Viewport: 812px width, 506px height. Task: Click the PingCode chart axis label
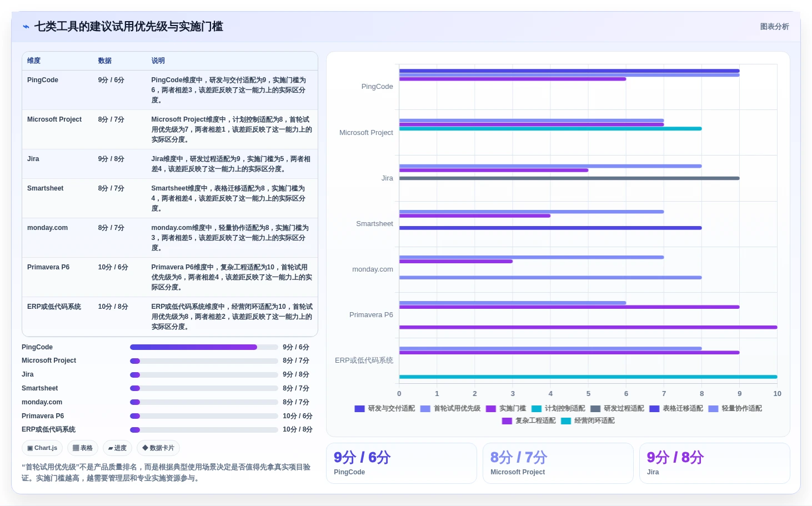click(x=377, y=87)
